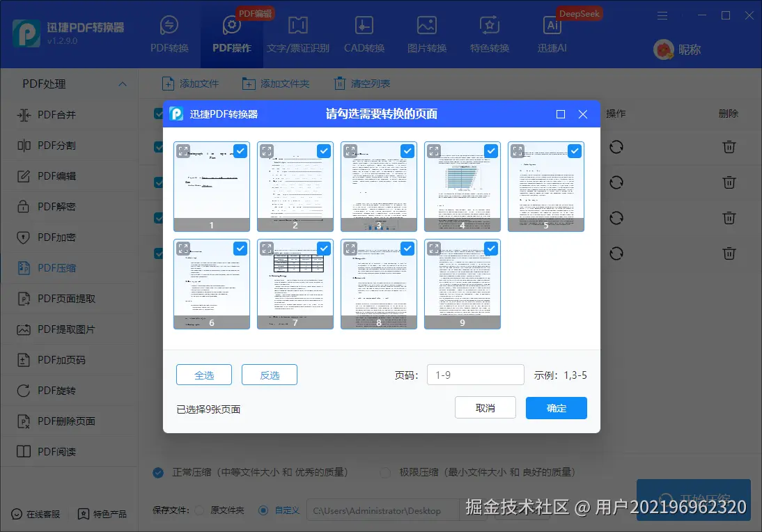Choose 原文件夹 save location radio

[199, 510]
